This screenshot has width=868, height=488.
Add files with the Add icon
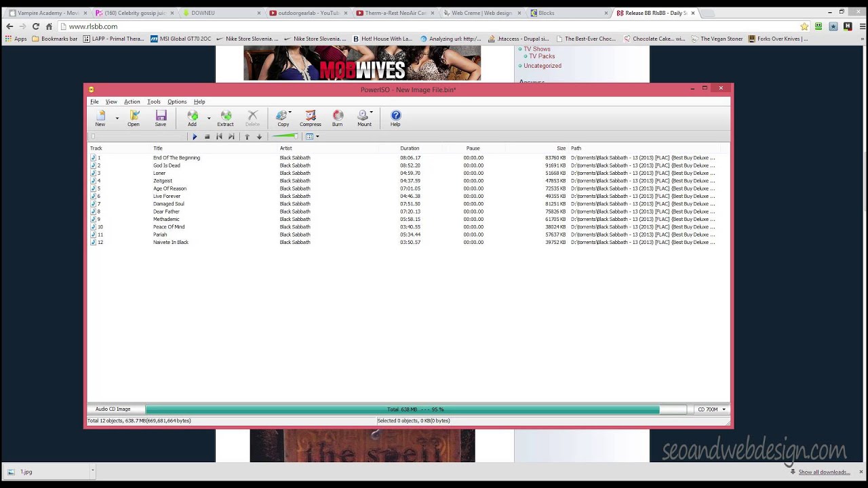[x=193, y=119]
